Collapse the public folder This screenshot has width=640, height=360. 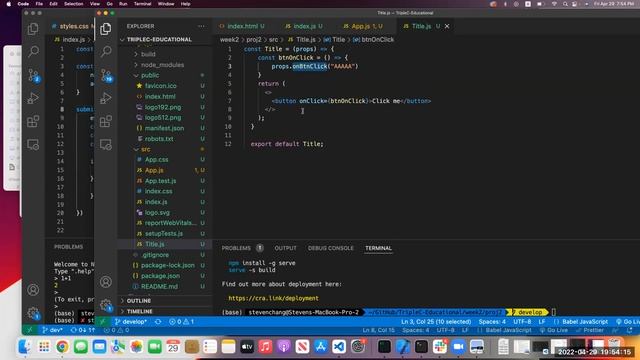point(150,75)
